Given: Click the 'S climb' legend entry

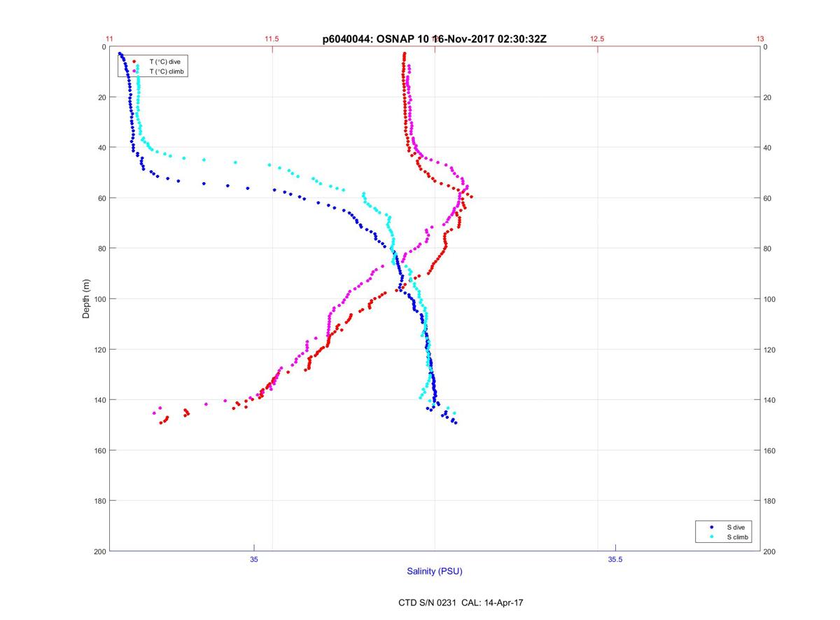Looking at the screenshot, I should click(x=738, y=537).
